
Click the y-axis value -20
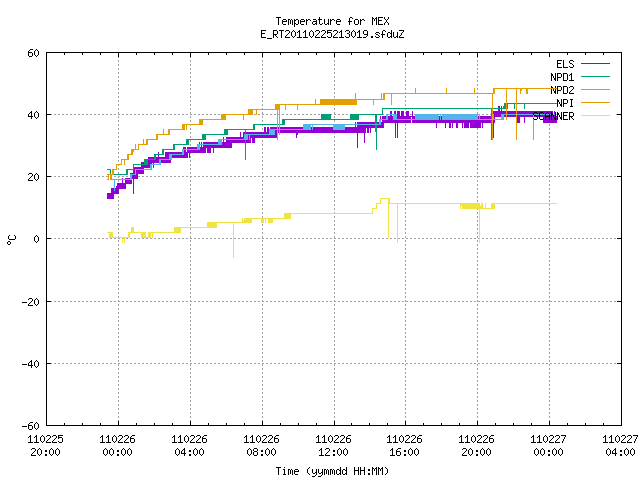coord(31,302)
